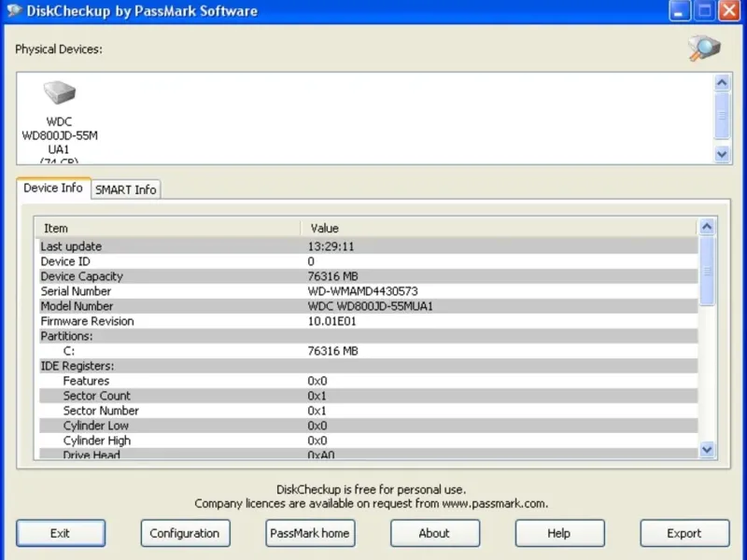This screenshot has width=747, height=560.
Task: Click the magnifying glass disk scan icon
Action: (x=704, y=49)
